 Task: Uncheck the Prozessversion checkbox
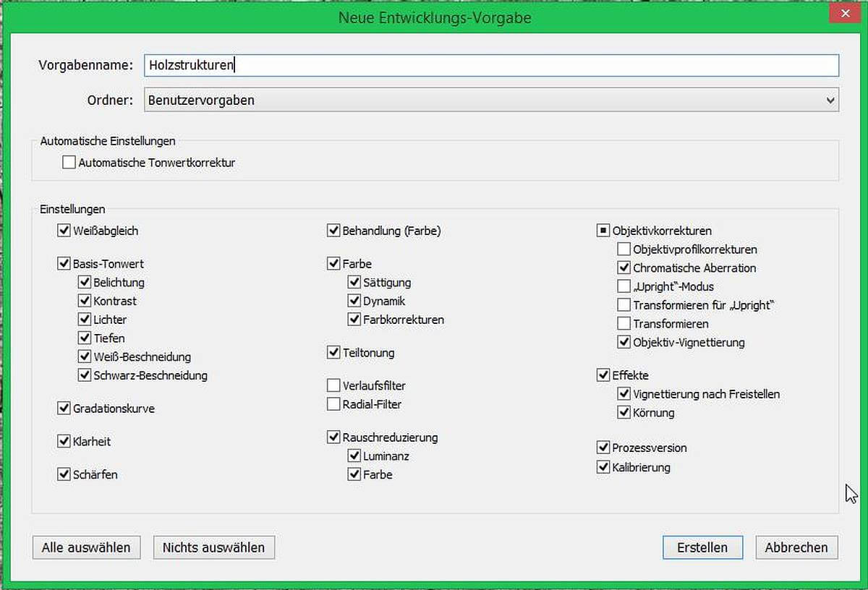pos(603,448)
